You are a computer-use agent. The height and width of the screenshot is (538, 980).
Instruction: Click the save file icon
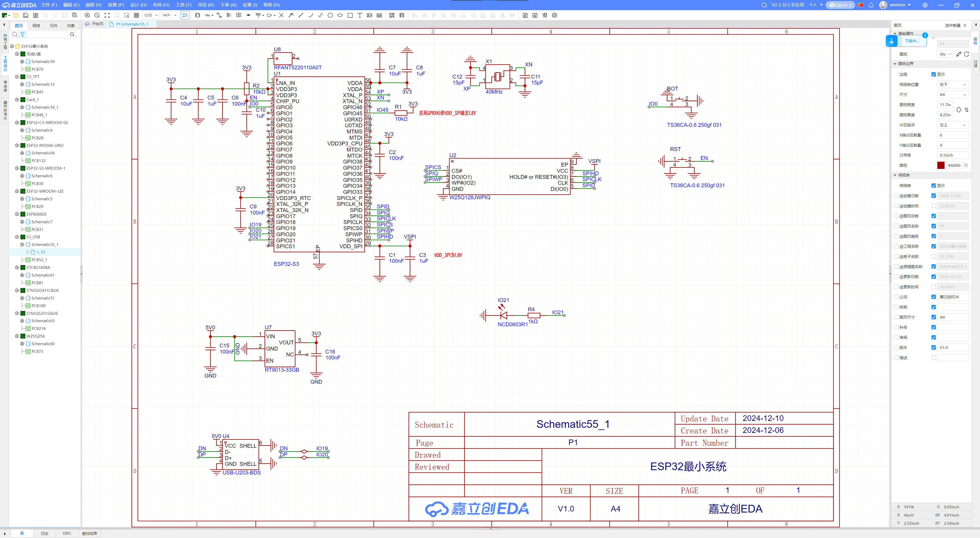tap(26, 15)
